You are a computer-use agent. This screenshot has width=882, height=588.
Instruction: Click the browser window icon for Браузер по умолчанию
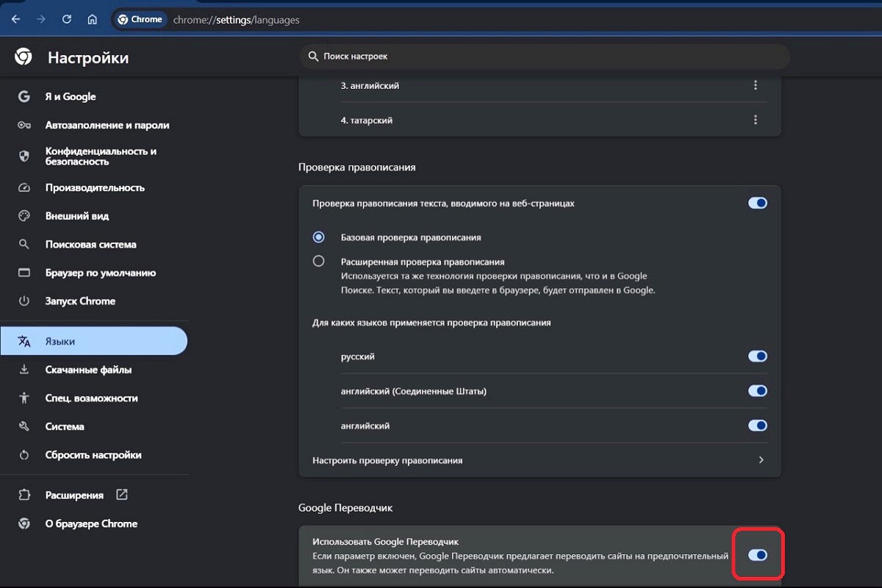click(x=24, y=273)
